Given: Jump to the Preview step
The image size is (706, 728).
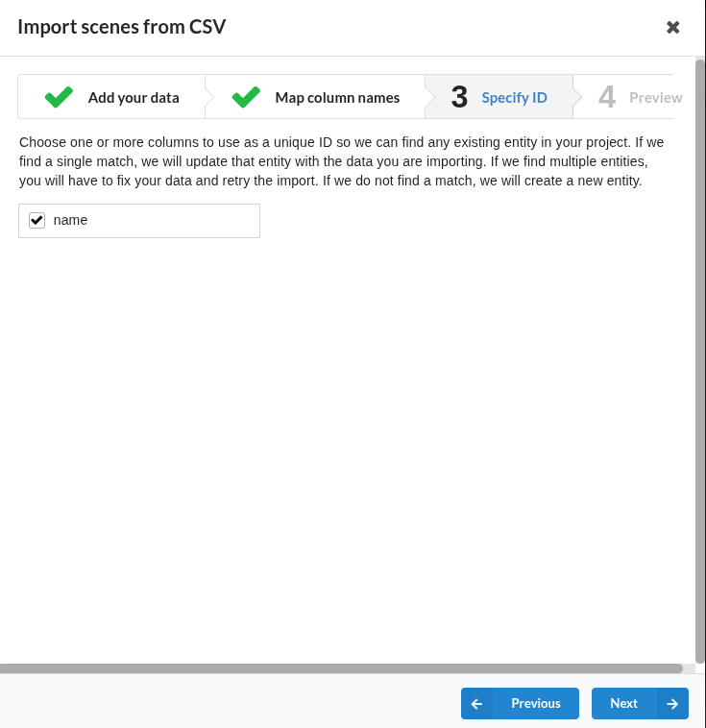Looking at the screenshot, I should pyautogui.click(x=655, y=97).
